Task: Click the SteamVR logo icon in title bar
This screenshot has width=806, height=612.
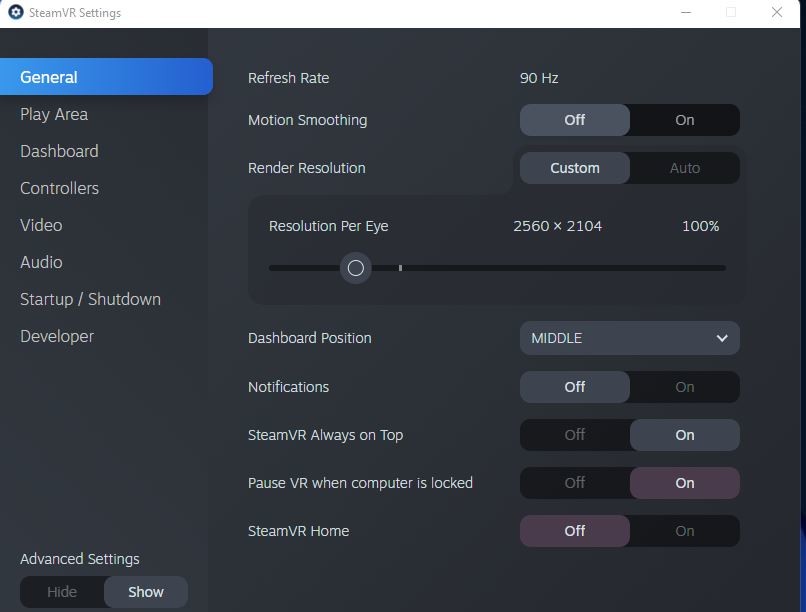Action: point(16,12)
